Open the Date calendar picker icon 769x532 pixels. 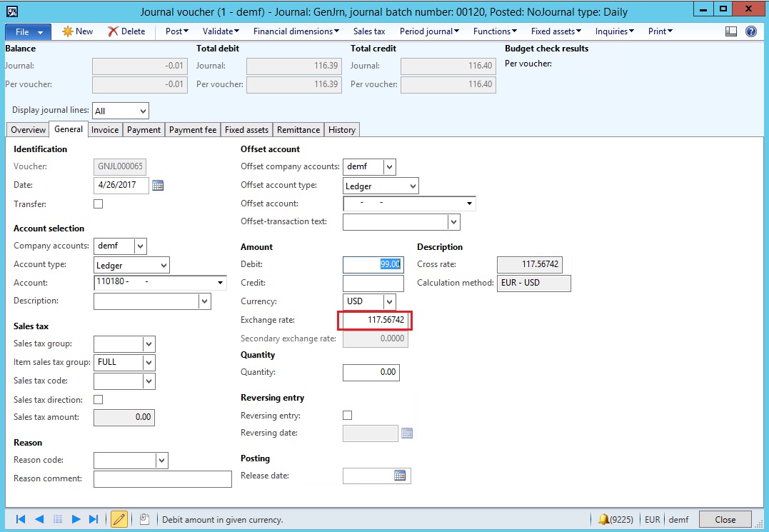pos(158,186)
